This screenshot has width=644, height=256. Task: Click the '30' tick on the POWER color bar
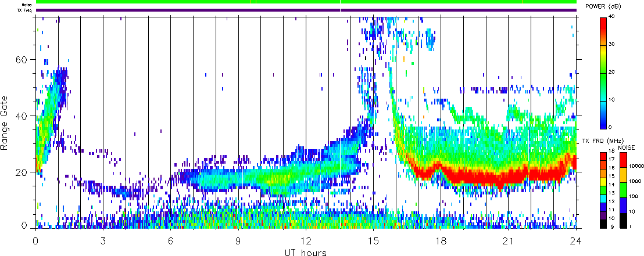point(611,44)
